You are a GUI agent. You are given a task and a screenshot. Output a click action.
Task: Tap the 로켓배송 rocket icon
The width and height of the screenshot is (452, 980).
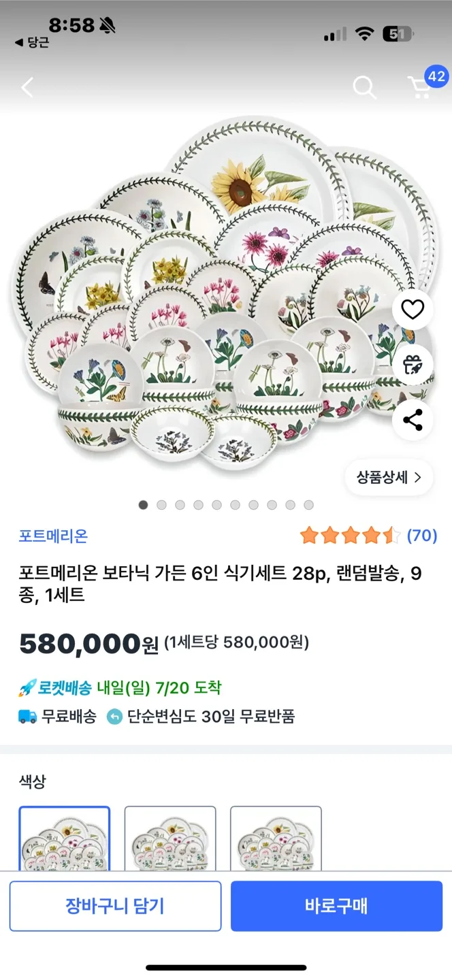pos(27,688)
